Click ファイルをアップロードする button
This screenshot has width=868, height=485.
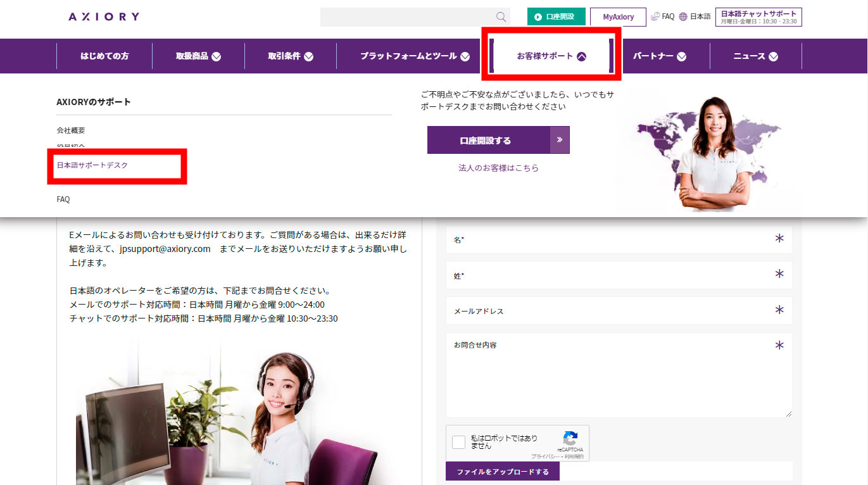click(x=503, y=472)
